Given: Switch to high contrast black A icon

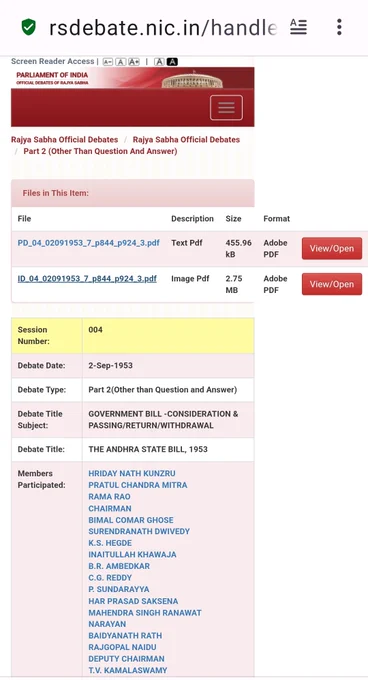Looking at the screenshot, I should [172, 62].
